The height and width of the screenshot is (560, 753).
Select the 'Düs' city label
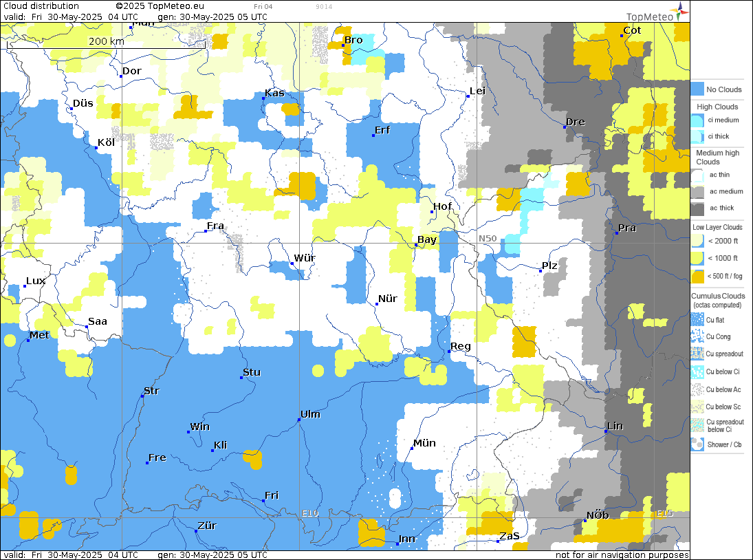83,103
